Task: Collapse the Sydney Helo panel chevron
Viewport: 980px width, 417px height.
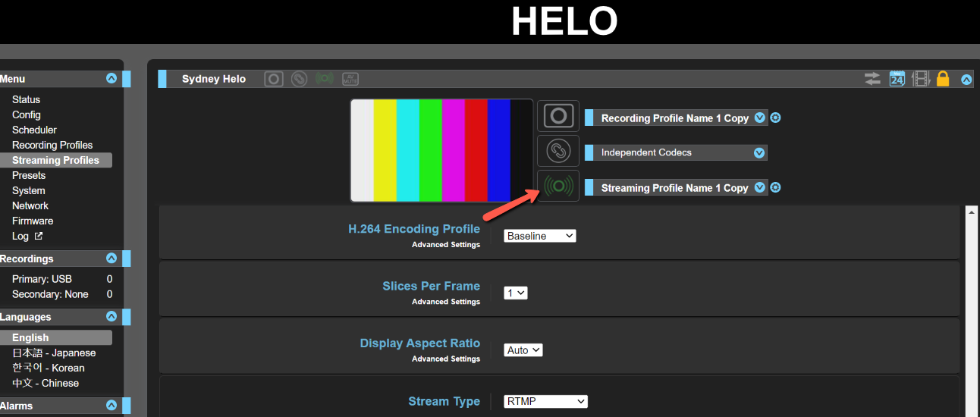Action: click(x=966, y=79)
